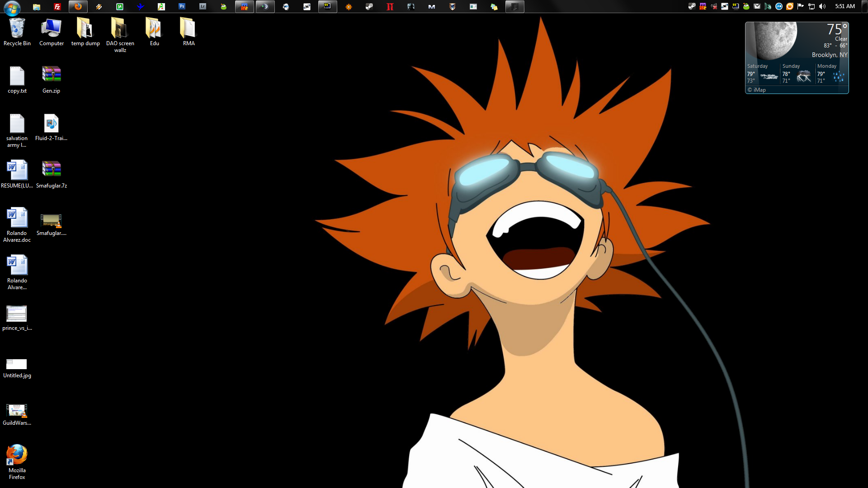Viewport: 868px width, 488px height.
Task: Select the Mozilla Firefox desktop shortcut
Action: 17,462
